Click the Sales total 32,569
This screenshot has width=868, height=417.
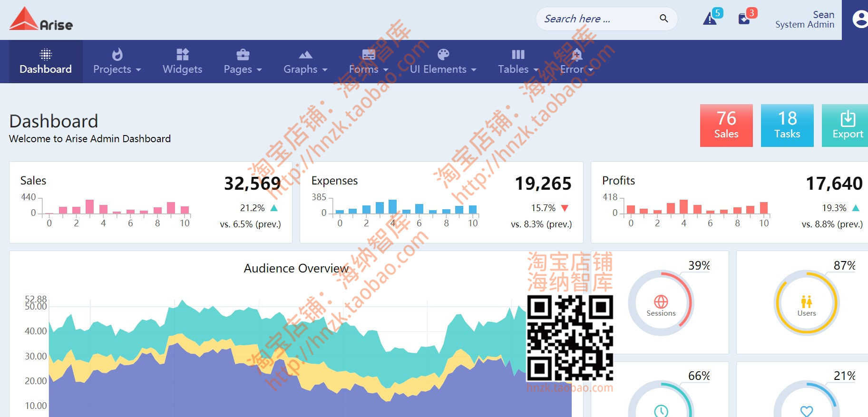point(253,184)
